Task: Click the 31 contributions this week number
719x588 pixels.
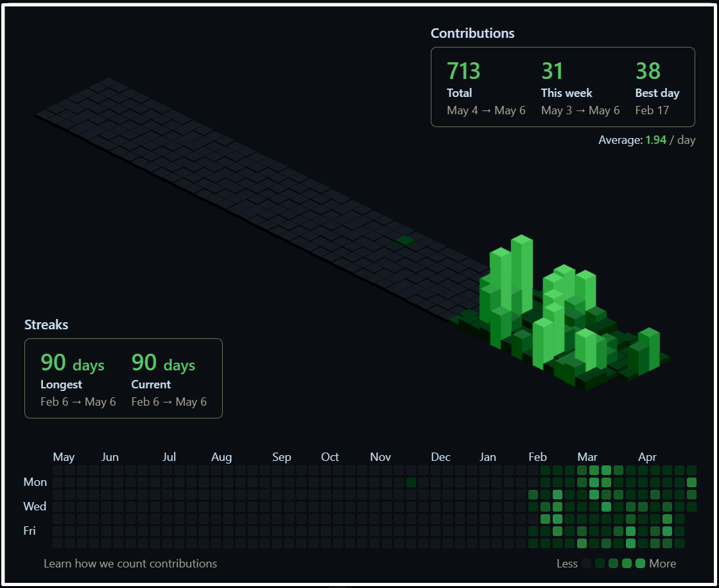Action: click(552, 71)
